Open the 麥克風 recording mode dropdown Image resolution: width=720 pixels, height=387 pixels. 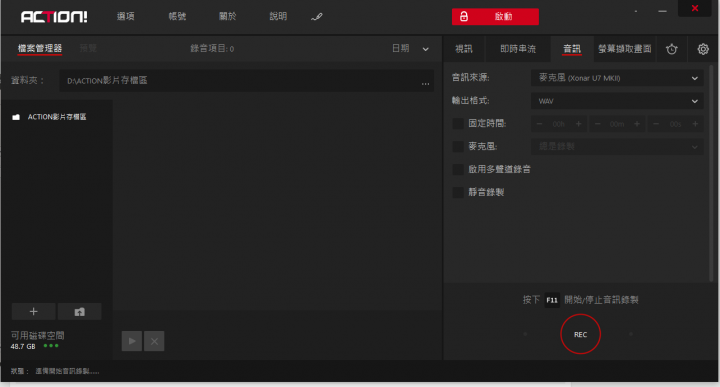617,147
